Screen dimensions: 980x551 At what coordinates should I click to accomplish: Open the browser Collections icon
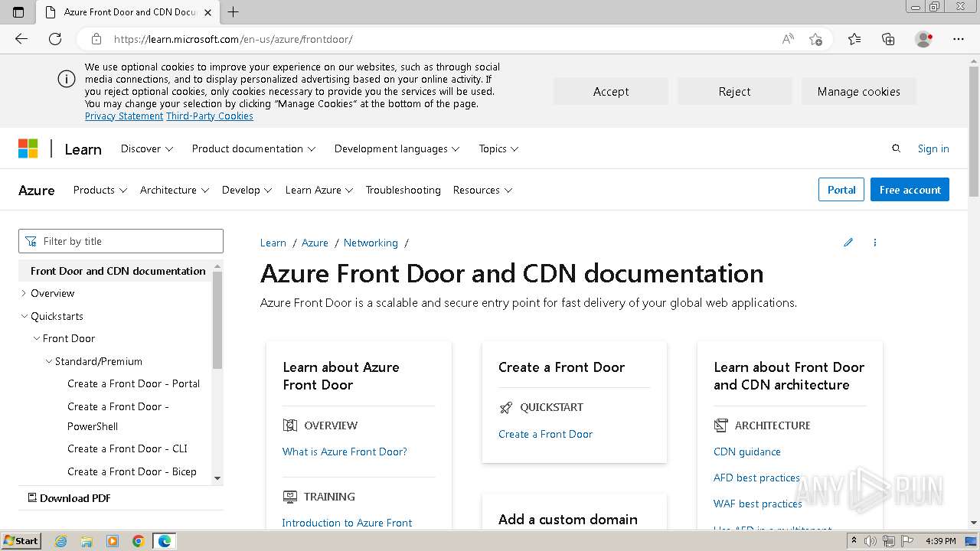888,39
